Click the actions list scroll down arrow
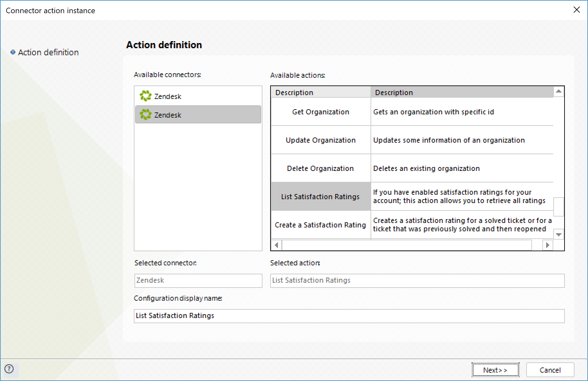This screenshot has height=381, width=588. point(559,235)
